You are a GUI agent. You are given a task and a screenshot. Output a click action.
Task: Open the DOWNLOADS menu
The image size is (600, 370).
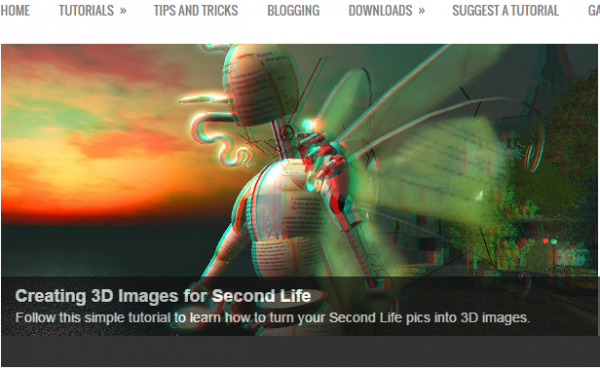tap(380, 11)
